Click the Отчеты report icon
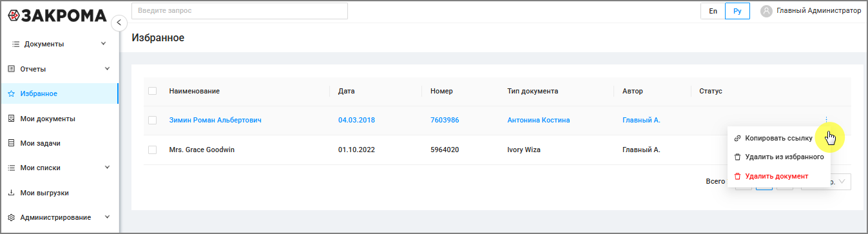Viewport: 868px width, 234px height. pyautogui.click(x=11, y=68)
